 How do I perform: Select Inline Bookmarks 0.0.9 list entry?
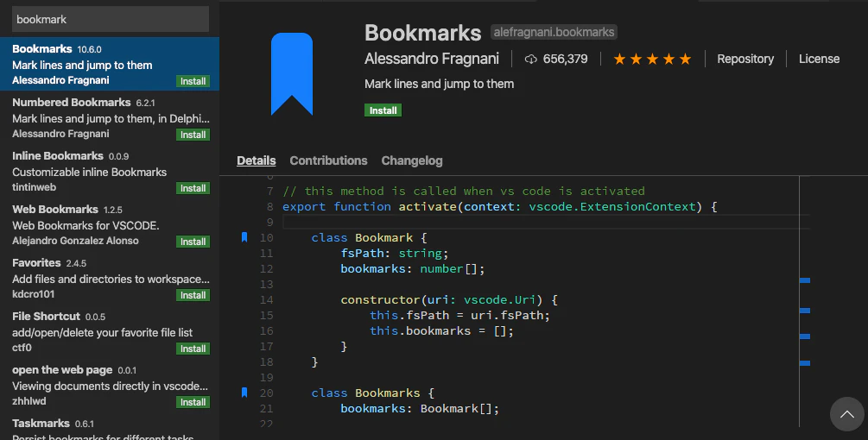point(110,171)
